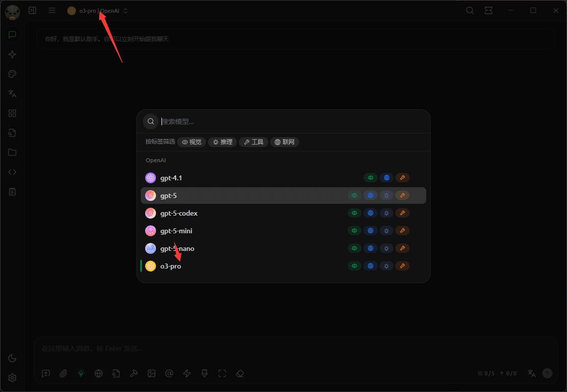567x392 pixels.
Task: Open the files folder icon in the sidebar
Action: [12, 152]
